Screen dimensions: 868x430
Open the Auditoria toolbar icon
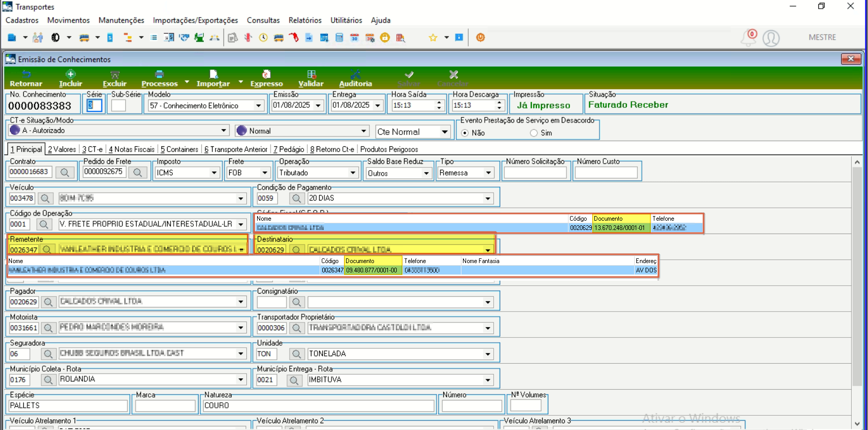point(355,74)
